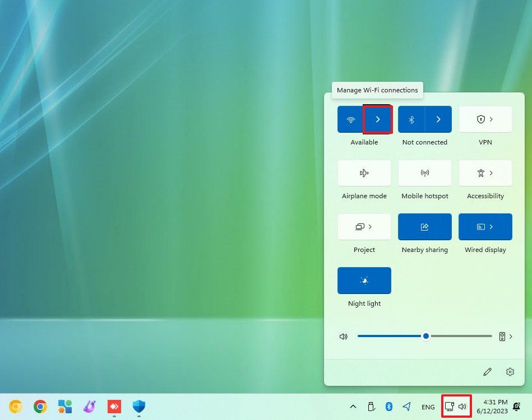Click the notification bell on the taskbar
The width and height of the screenshot is (532, 420).
[x=516, y=407]
